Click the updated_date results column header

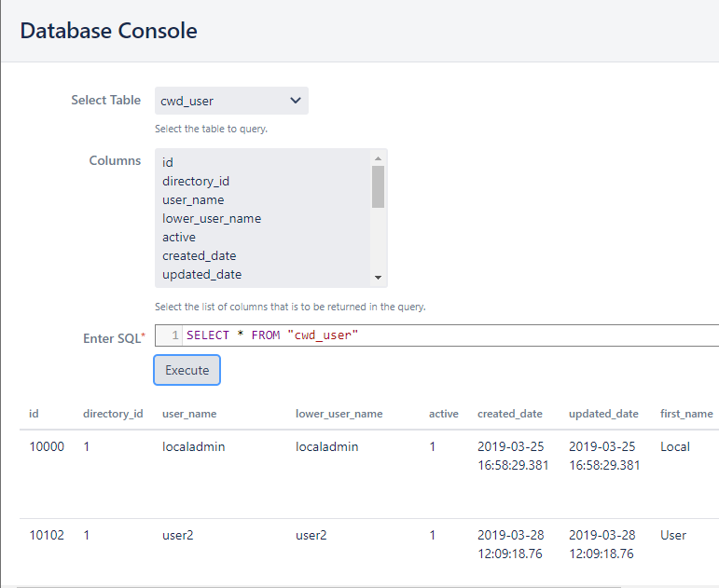603,414
